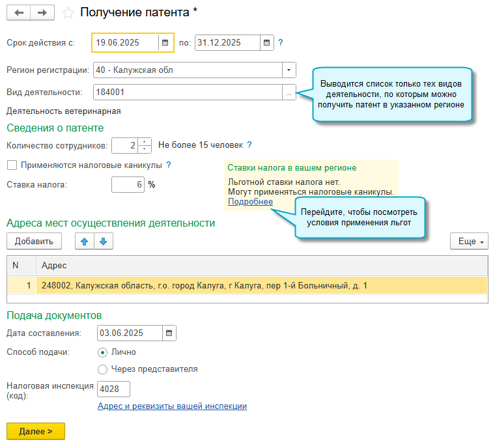Click the back navigation arrow
Viewport: 495px width, 448px height.
coord(18,13)
